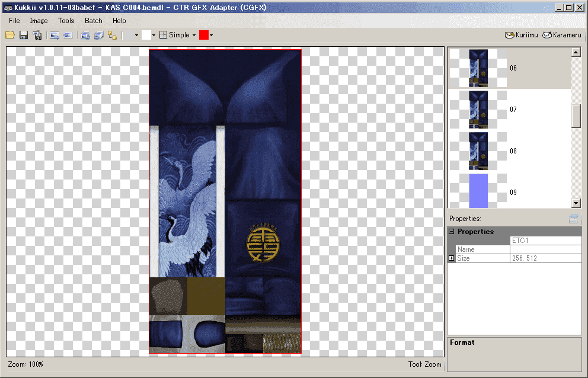Expand the Size property row
Image resolution: width=588 pixels, height=378 pixels.
452,258
